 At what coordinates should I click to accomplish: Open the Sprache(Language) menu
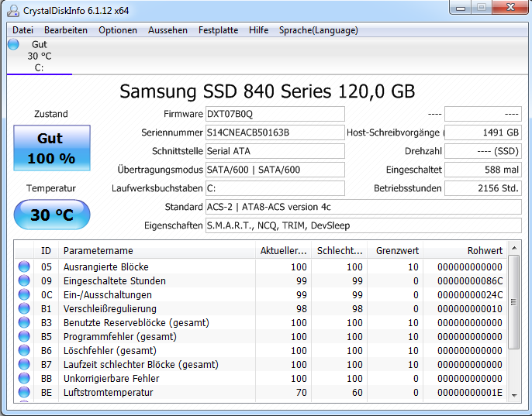318,30
